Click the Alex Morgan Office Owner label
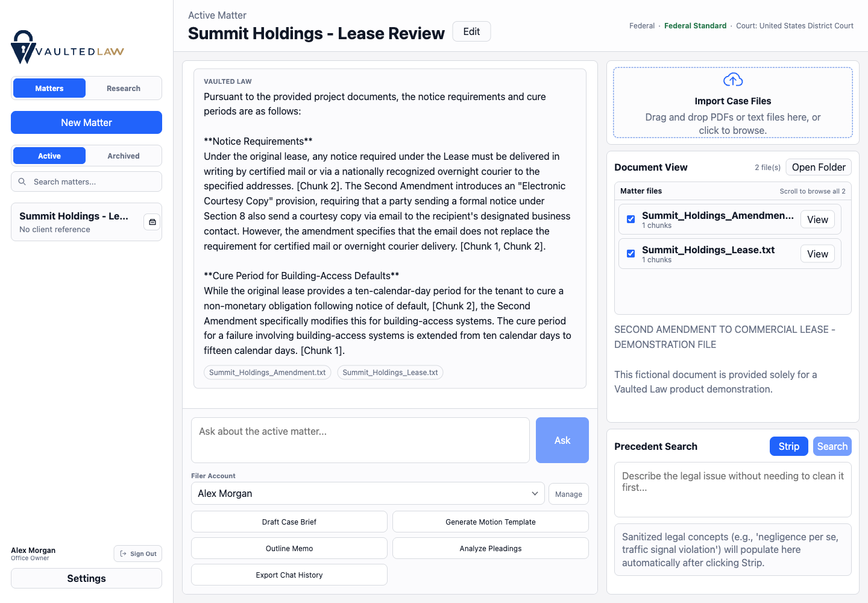 (33, 554)
